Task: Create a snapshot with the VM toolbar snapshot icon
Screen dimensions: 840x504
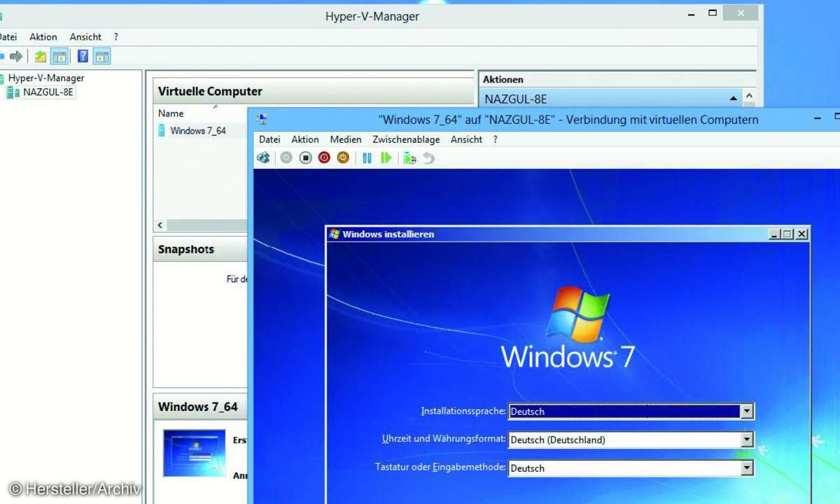Action: [409, 158]
